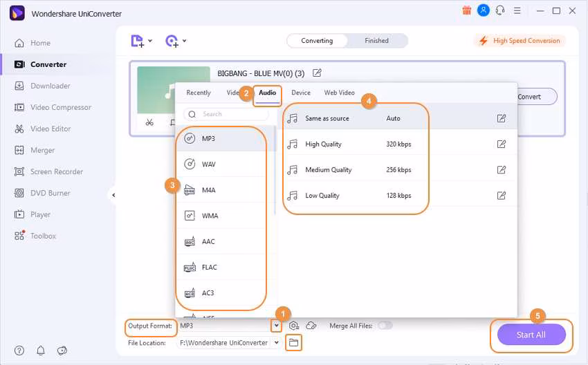Open the Output Format dropdown arrow

(277, 326)
